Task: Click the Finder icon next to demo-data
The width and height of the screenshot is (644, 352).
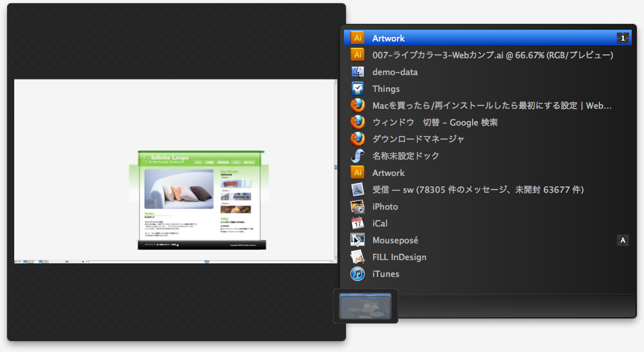Action: pos(358,72)
